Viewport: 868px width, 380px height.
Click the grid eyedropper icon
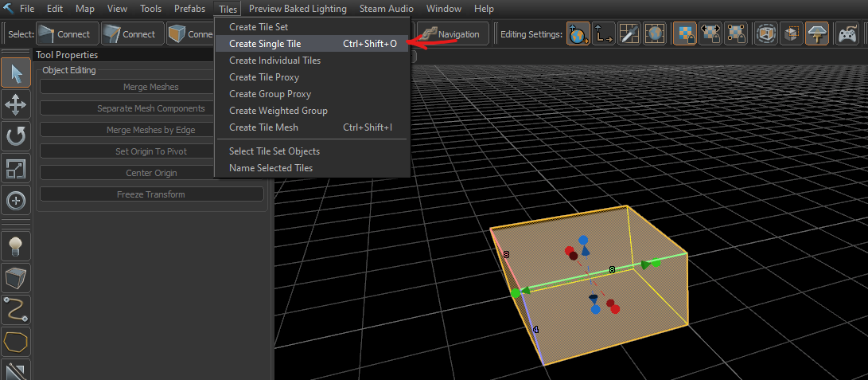629,33
